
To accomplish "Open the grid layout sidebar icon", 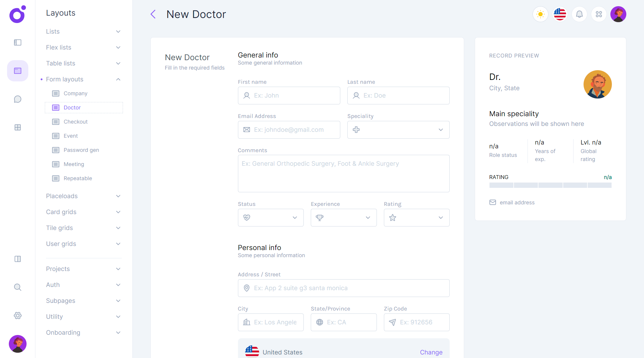I will coord(18,127).
